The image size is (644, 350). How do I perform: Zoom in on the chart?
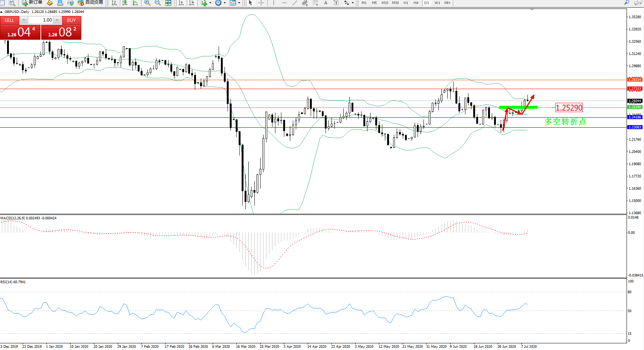point(147,3)
